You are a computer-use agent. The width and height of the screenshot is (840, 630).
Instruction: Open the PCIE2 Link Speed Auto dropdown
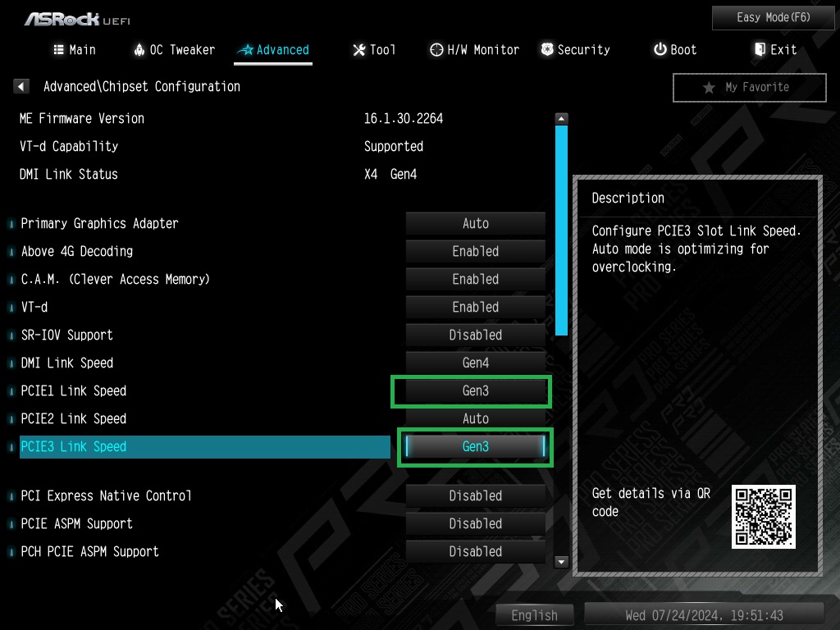pos(475,419)
